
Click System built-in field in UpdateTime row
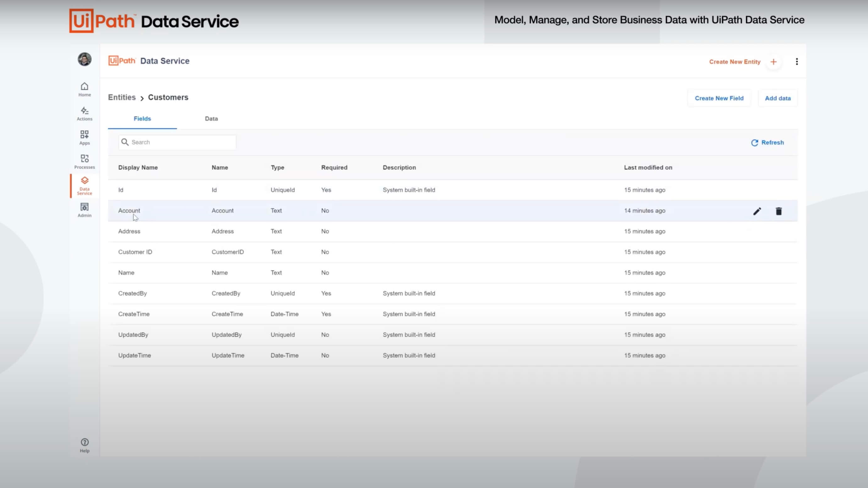coord(409,355)
